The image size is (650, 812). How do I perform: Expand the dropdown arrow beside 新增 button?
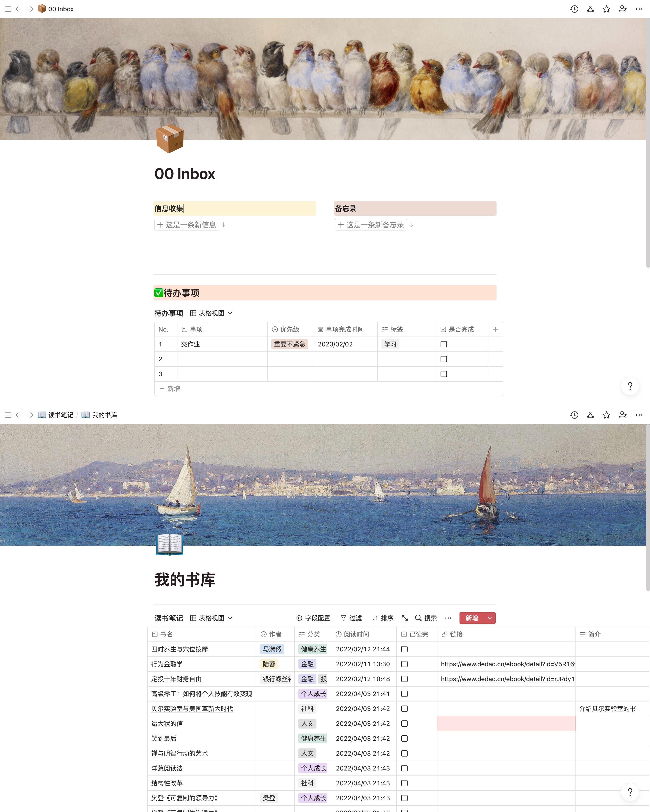click(x=490, y=618)
